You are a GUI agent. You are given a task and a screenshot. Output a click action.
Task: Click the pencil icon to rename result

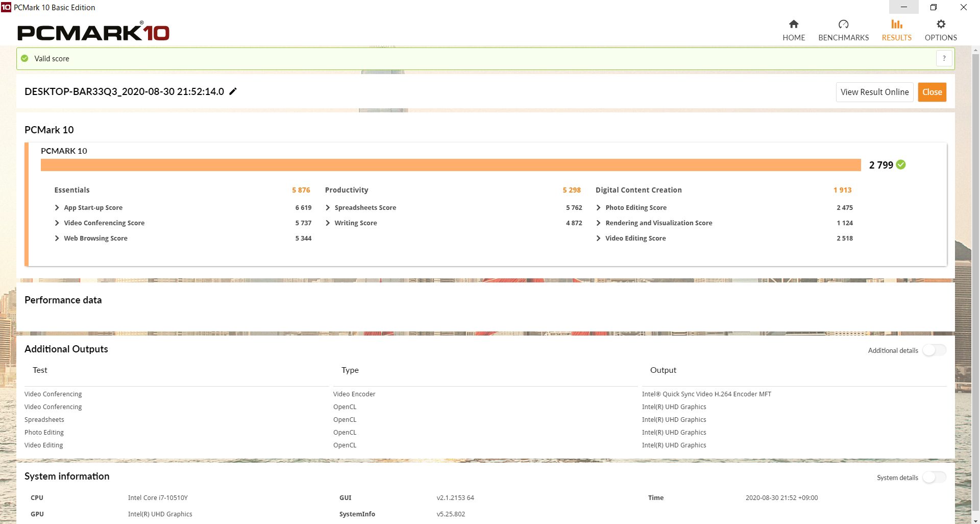pyautogui.click(x=233, y=91)
